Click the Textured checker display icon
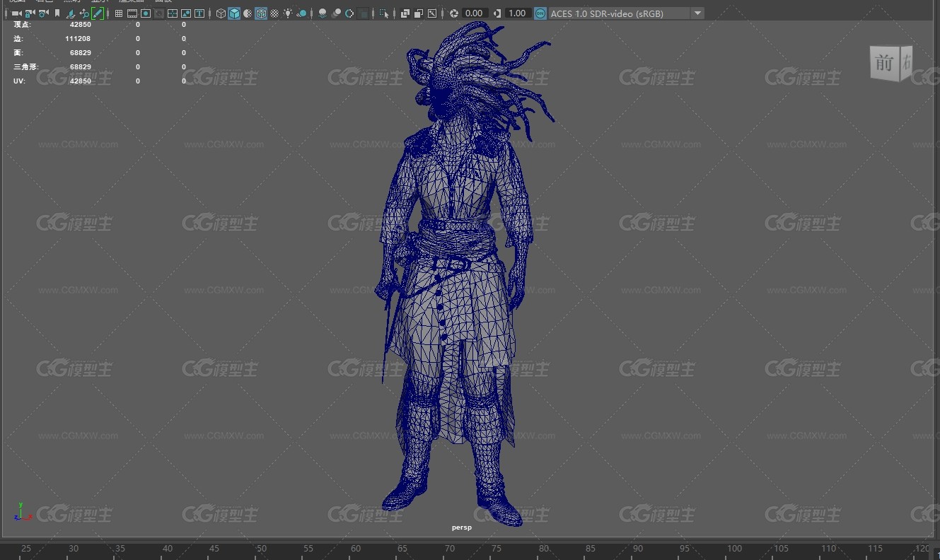Viewport: 940px width, 560px height. click(274, 13)
